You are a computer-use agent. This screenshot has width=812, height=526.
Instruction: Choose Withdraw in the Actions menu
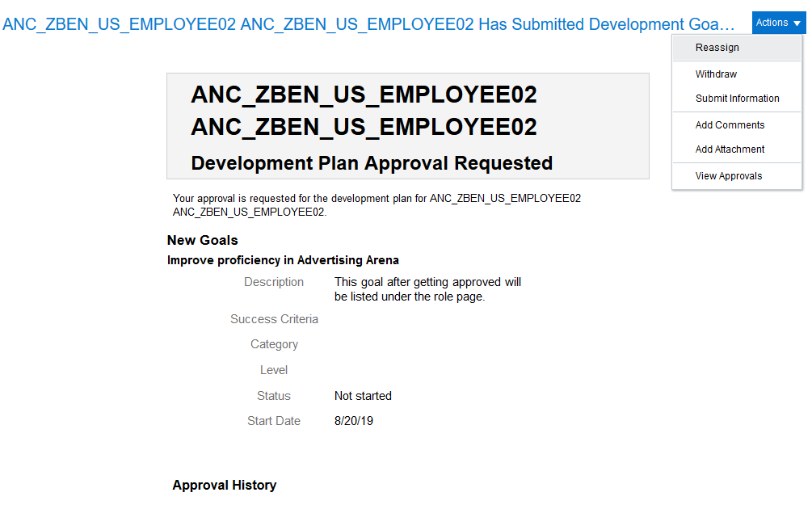(716, 74)
